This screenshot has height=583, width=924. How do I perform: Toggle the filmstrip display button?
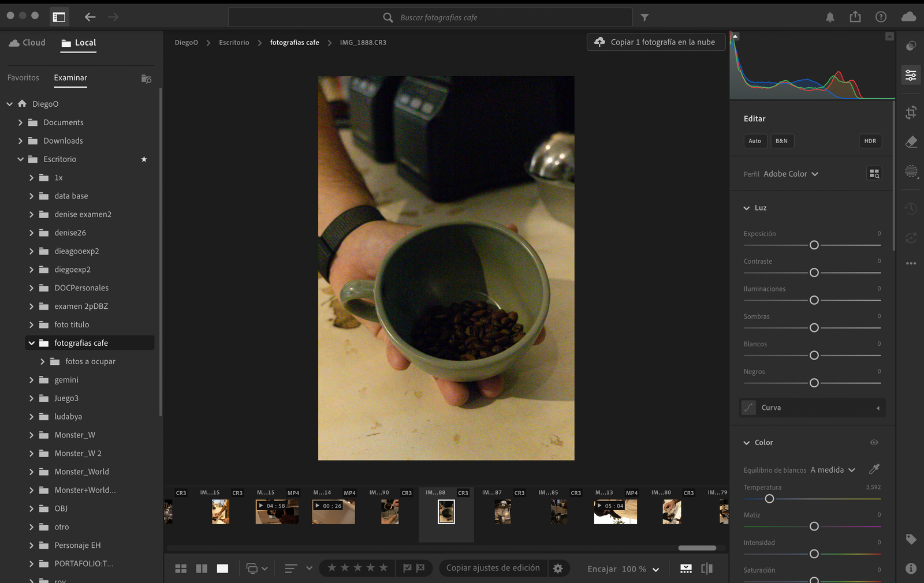click(685, 569)
